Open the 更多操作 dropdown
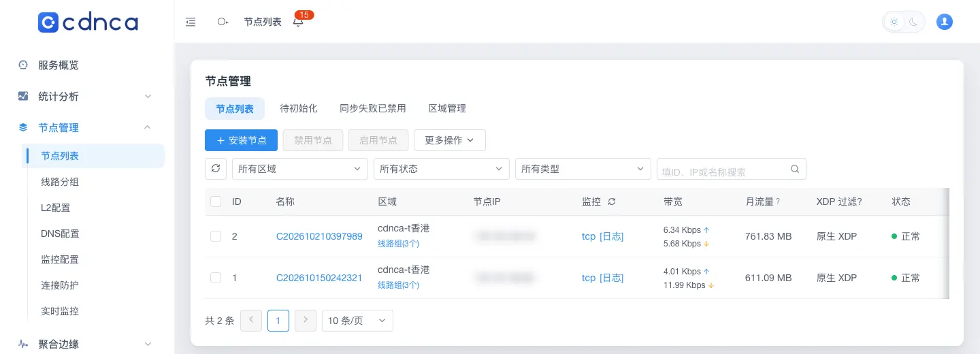 pos(450,140)
